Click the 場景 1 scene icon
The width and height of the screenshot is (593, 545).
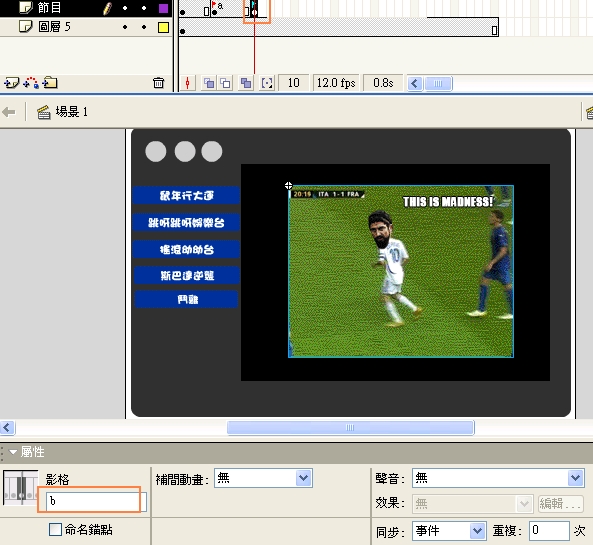[x=44, y=112]
